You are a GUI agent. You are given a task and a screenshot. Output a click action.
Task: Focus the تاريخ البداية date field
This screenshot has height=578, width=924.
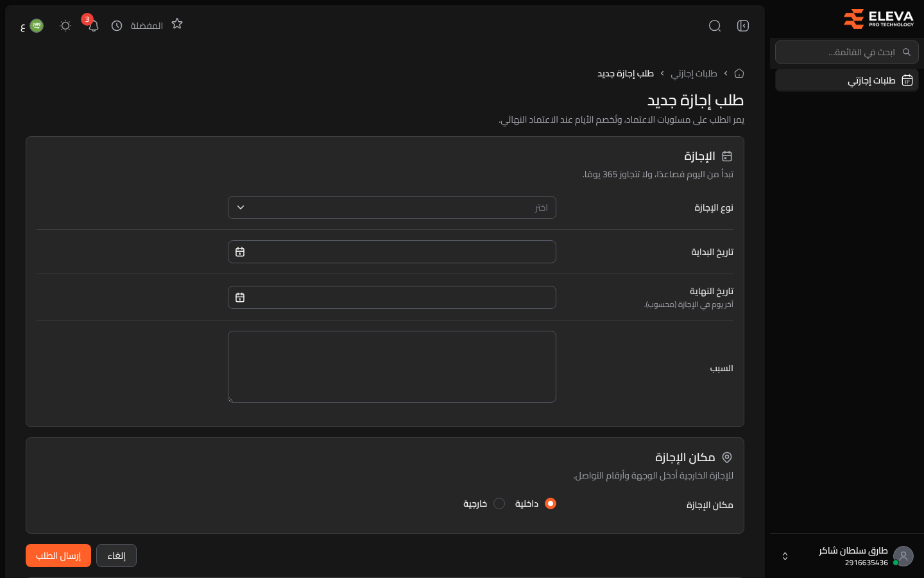392,252
